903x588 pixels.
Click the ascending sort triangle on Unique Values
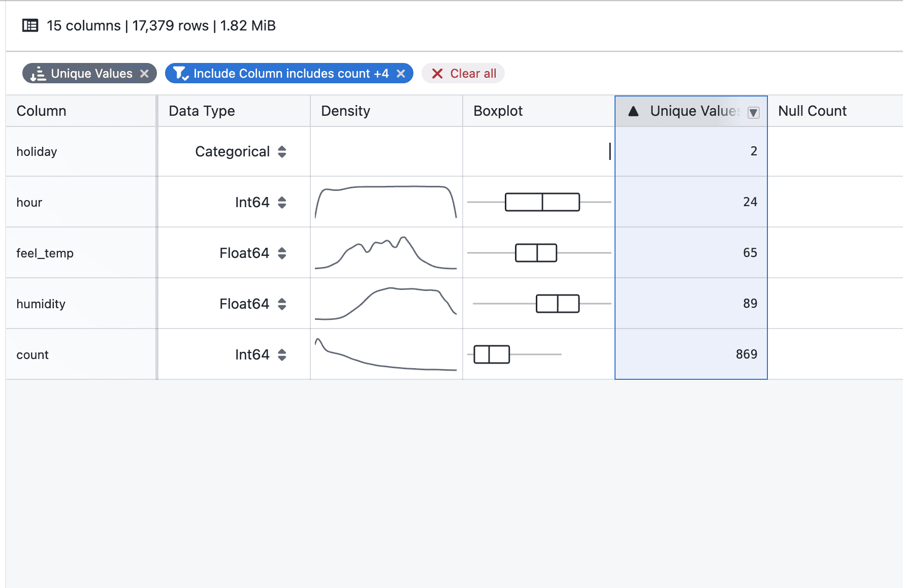tap(633, 111)
